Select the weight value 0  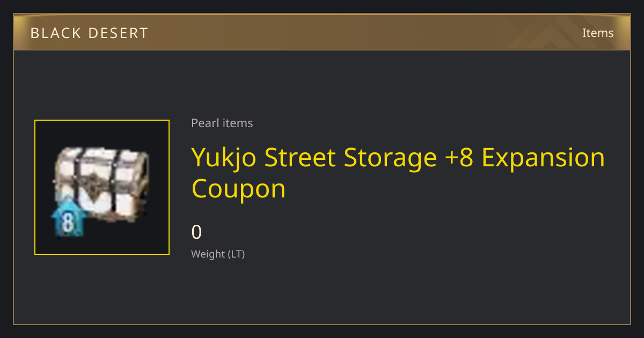pyautogui.click(x=196, y=232)
